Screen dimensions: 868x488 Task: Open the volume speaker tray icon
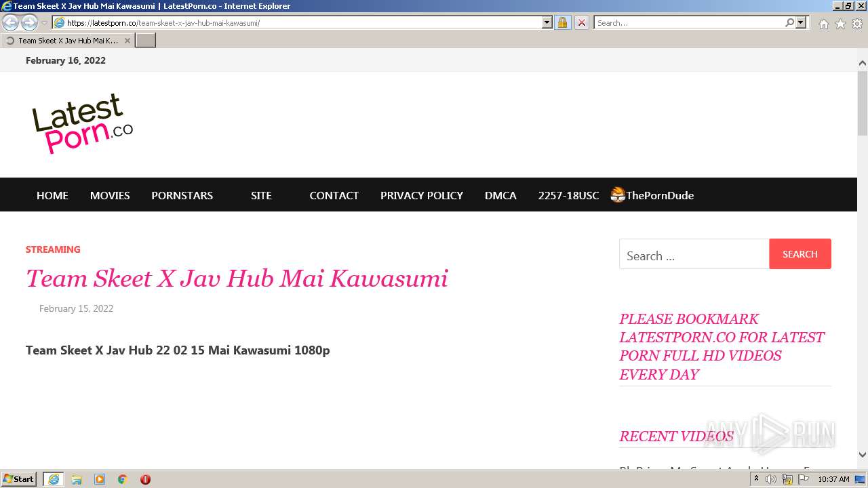pos(771,479)
